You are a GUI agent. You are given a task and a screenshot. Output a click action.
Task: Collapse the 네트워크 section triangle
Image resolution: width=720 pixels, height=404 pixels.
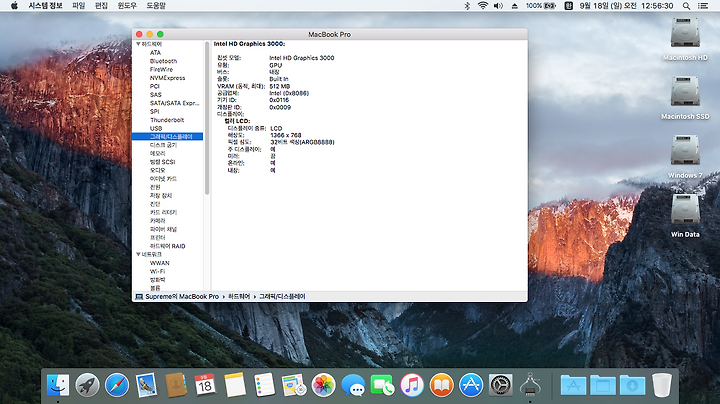[x=138, y=254]
